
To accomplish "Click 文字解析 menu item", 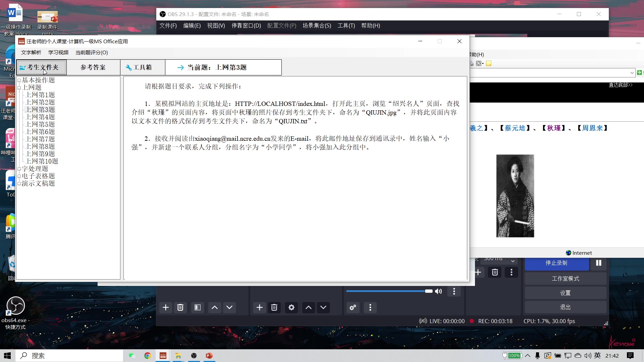I will [x=31, y=52].
